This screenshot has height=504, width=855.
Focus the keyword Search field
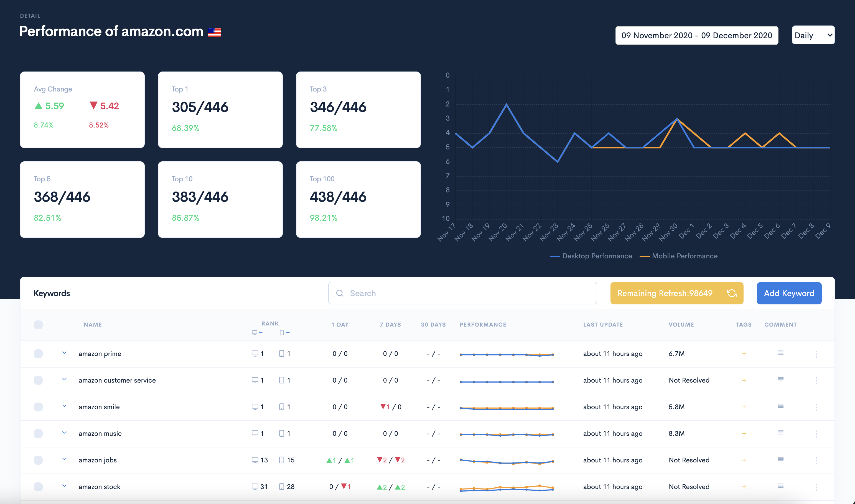click(462, 293)
